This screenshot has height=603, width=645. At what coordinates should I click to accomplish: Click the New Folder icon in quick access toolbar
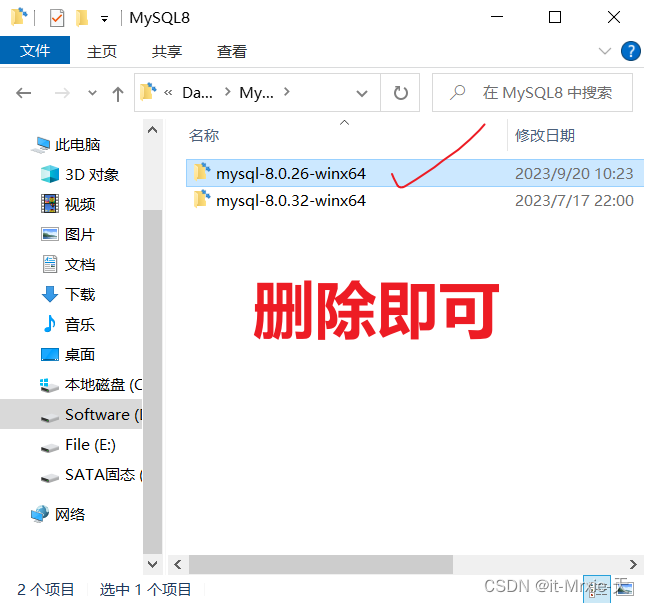81,18
